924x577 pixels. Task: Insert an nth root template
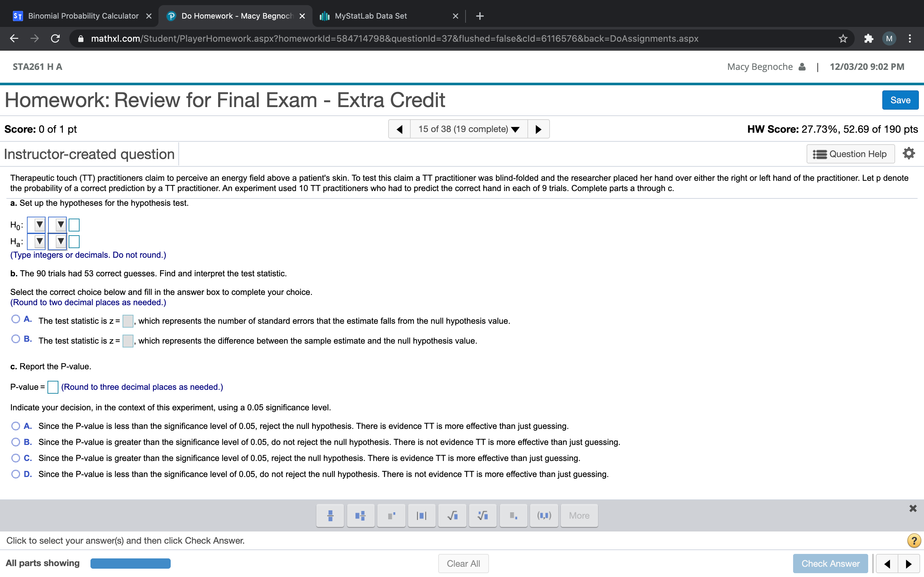coord(482,515)
